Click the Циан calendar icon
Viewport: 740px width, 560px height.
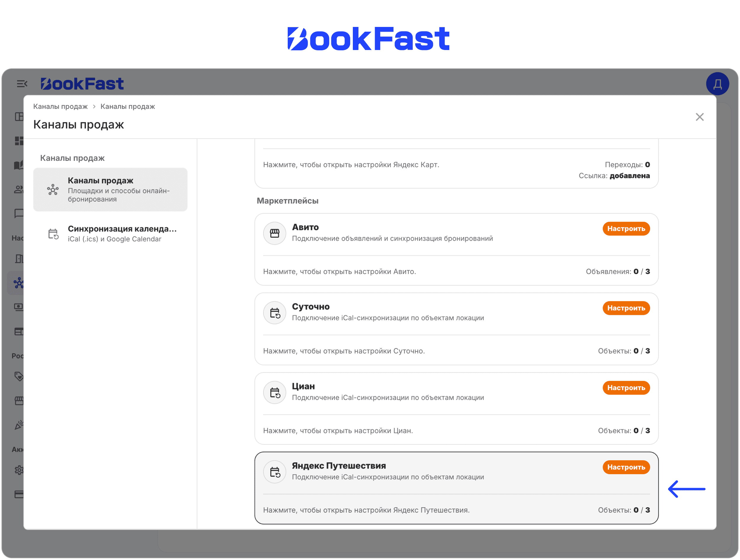274,392
